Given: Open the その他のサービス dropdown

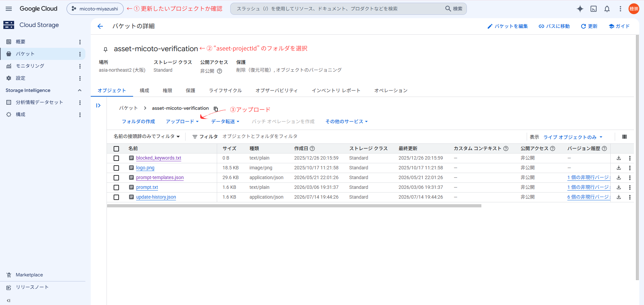Looking at the screenshot, I should pos(347,122).
